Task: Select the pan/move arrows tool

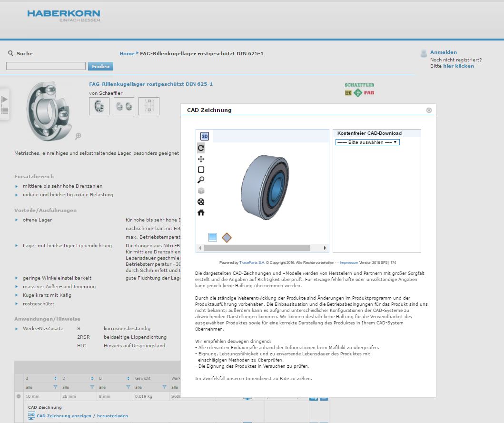Action: click(x=201, y=159)
